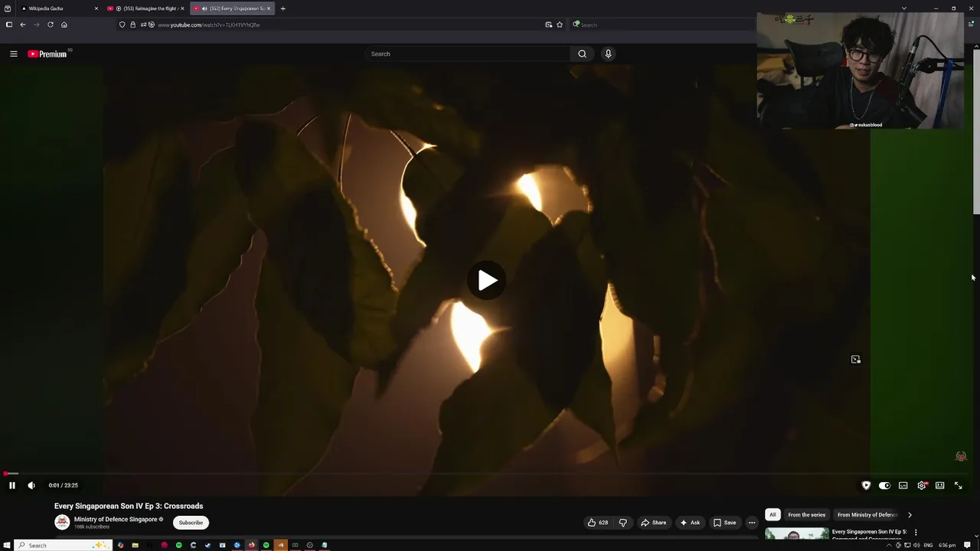This screenshot has width=980, height=551.
Task: Click the shield extension icon in the player
Action: [x=866, y=485]
